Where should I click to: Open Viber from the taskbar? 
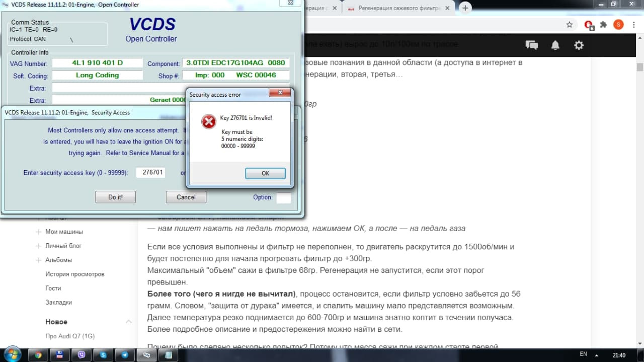point(82,354)
